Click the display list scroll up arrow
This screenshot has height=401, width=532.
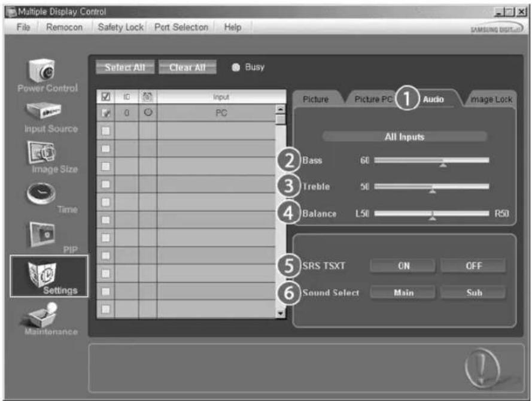[x=280, y=109]
